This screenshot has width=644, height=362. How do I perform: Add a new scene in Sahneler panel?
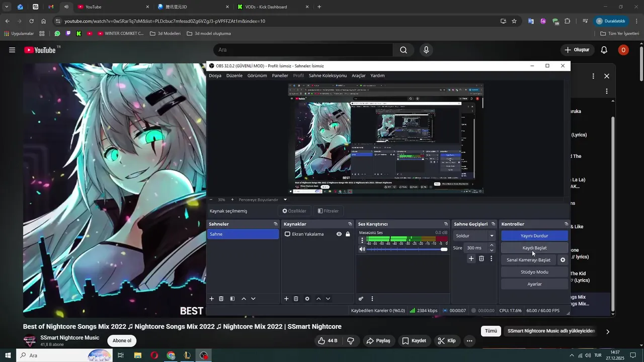(212, 299)
